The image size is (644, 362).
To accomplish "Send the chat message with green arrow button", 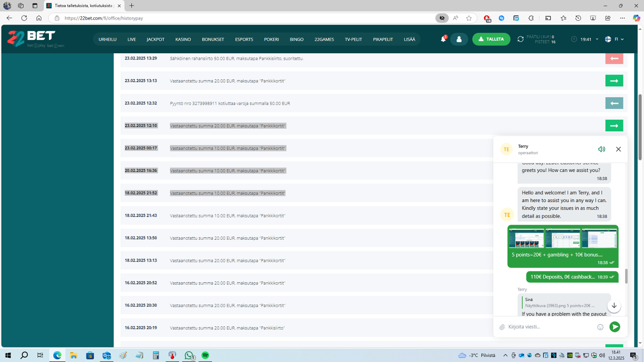I will tap(615, 327).
